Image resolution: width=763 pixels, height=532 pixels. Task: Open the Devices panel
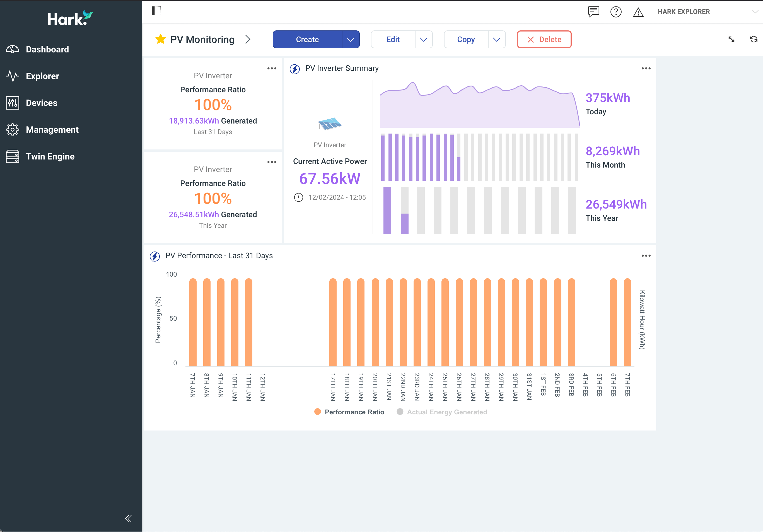click(x=41, y=103)
